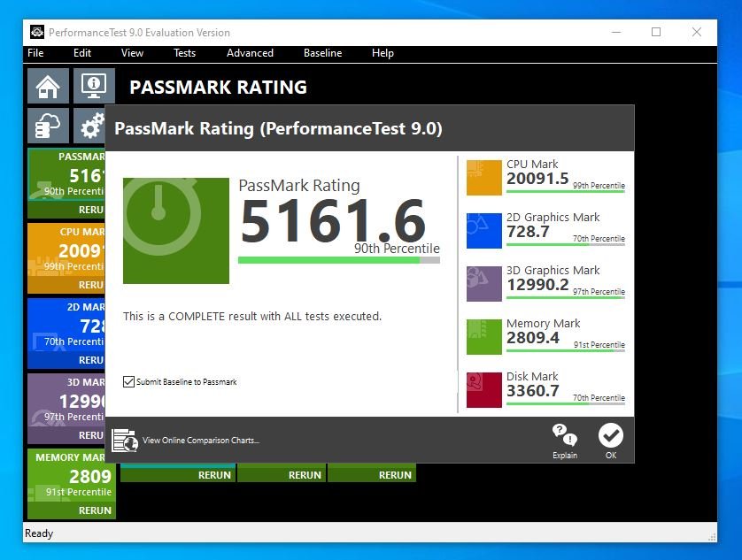Open the View menu
Viewport: 742px width, 560px height.
[x=132, y=53]
